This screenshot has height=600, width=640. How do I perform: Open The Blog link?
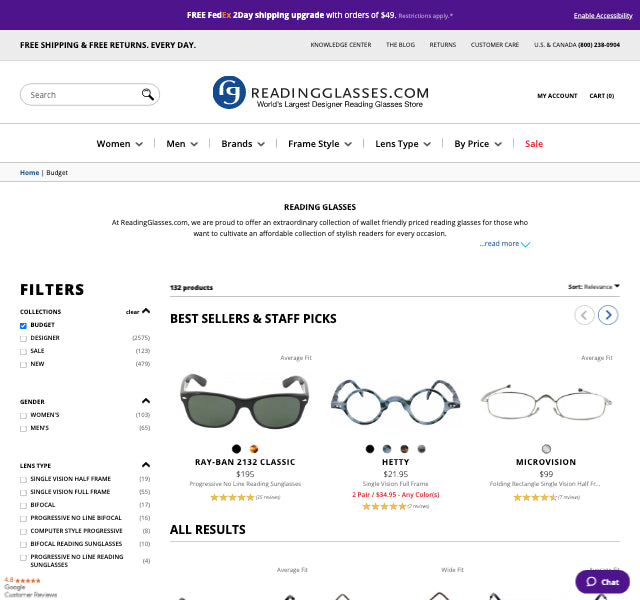click(400, 45)
